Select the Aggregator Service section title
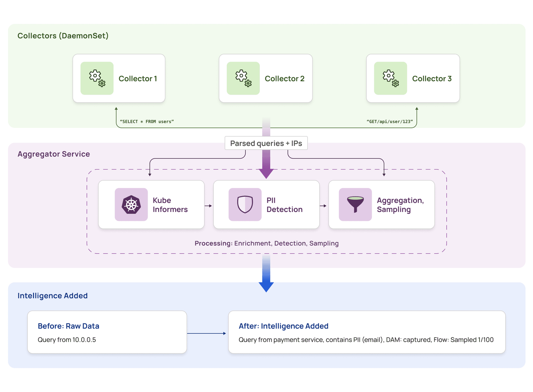This screenshot has width=533, height=392. (x=54, y=154)
